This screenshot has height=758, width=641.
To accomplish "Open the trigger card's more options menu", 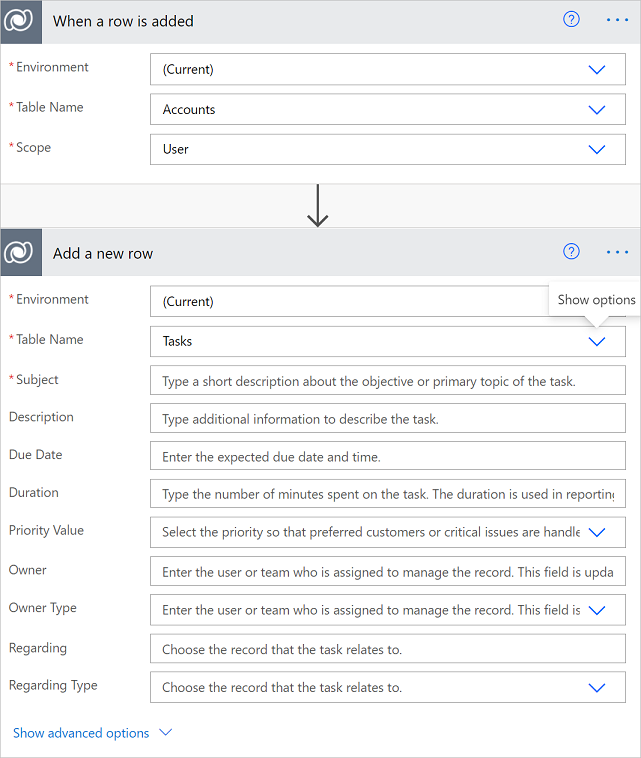I will 617,20.
